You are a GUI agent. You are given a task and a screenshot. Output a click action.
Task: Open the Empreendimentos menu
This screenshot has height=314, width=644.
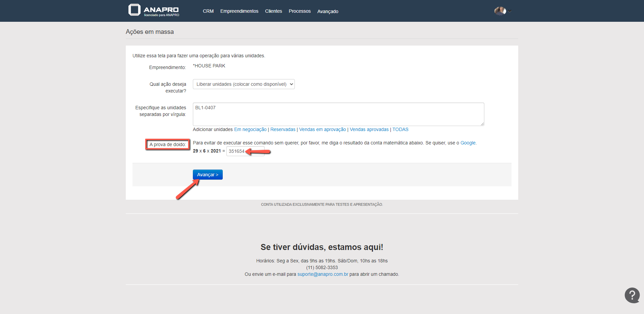pyautogui.click(x=239, y=11)
